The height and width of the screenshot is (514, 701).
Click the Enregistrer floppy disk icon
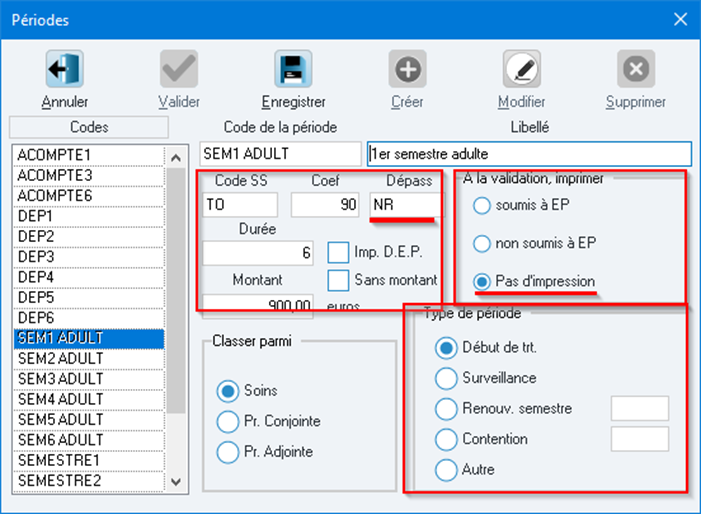tap(293, 68)
